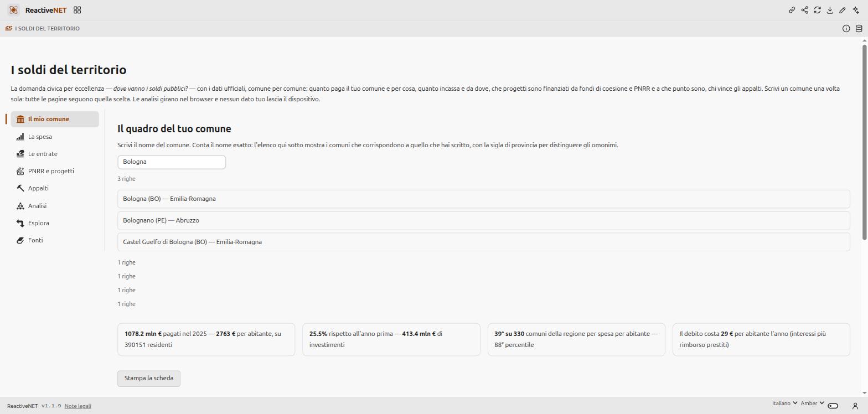Toggle the dark mode switch in footer
Screen dimensions: 868x414
pos(833,406)
